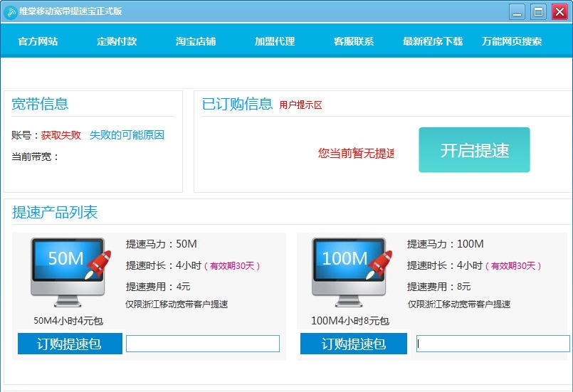Click the 100M4小时8元包 caption
The image size is (573, 392).
point(350,321)
